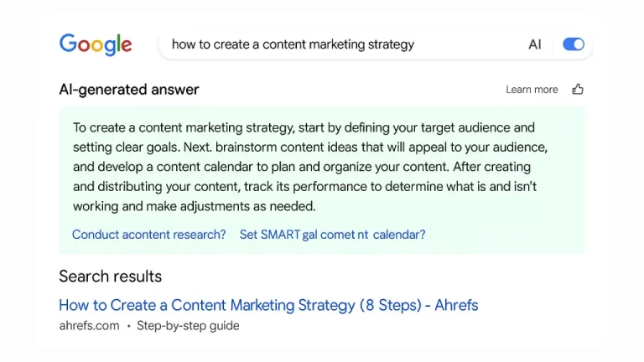The width and height of the screenshot is (644, 362).
Task: Click the ahrefs.com site address
Action: point(89,325)
